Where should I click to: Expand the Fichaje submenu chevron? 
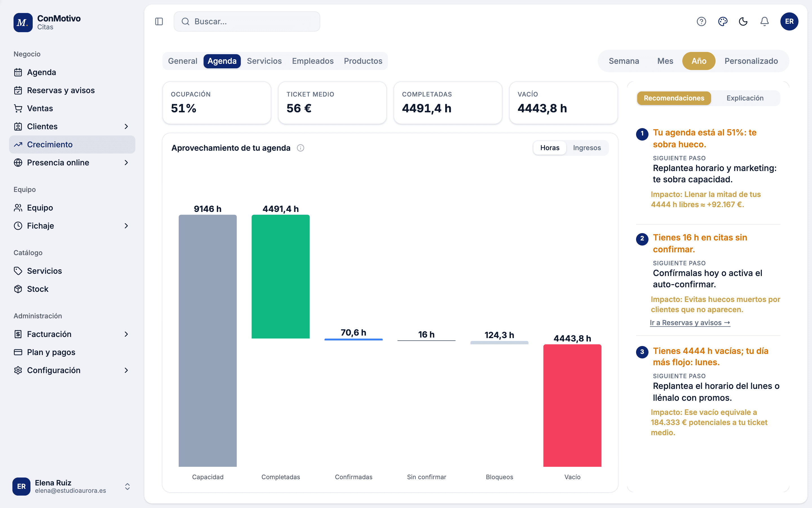126,226
